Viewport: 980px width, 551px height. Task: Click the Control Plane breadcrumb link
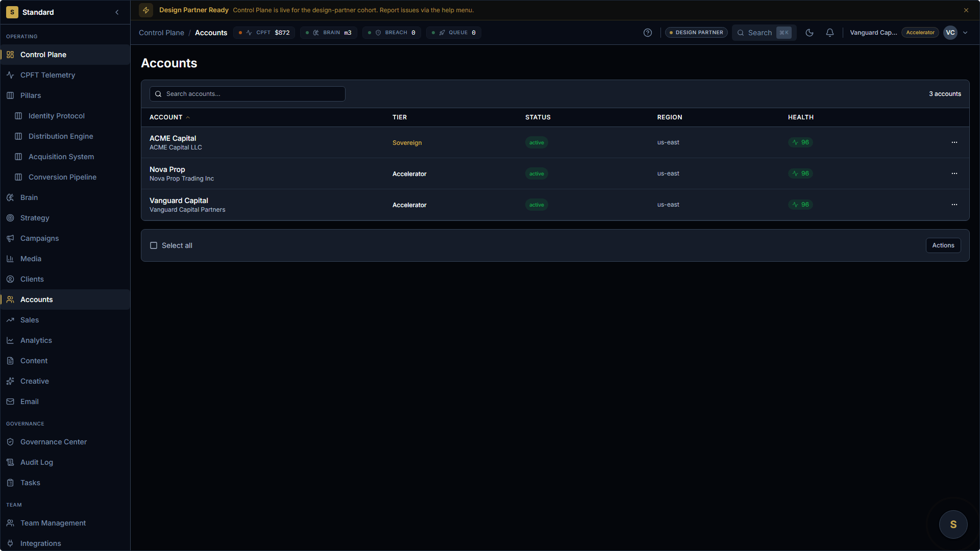161,33
